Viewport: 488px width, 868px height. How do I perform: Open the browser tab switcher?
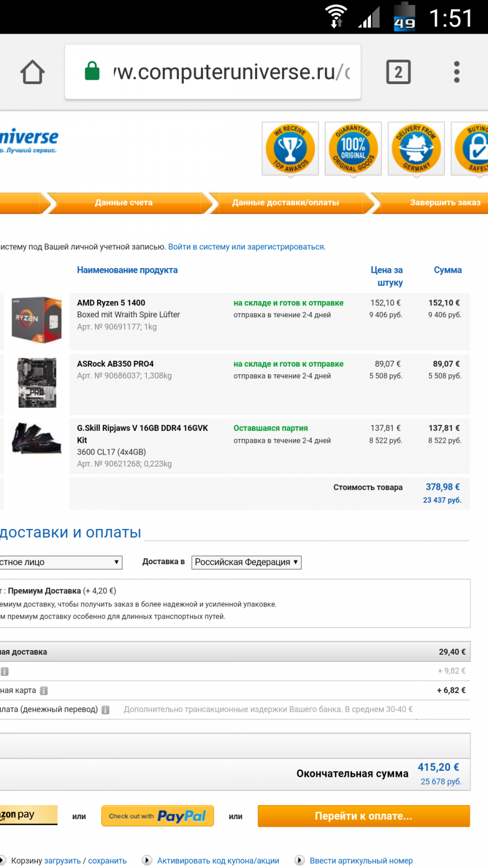tap(399, 72)
